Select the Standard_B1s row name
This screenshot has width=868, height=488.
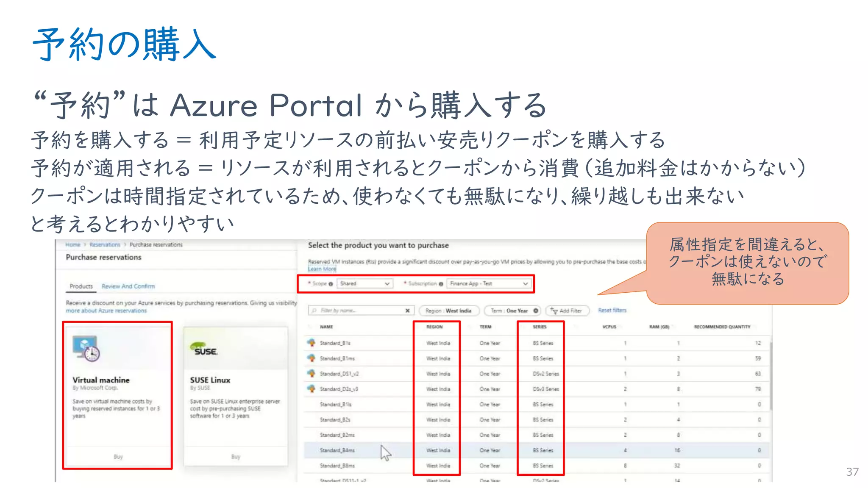[x=335, y=343]
